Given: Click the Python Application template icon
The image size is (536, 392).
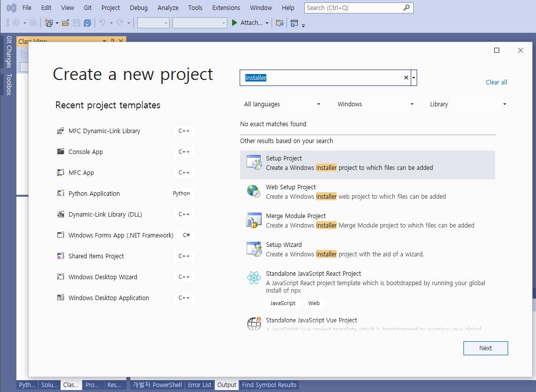Looking at the screenshot, I should [61, 193].
